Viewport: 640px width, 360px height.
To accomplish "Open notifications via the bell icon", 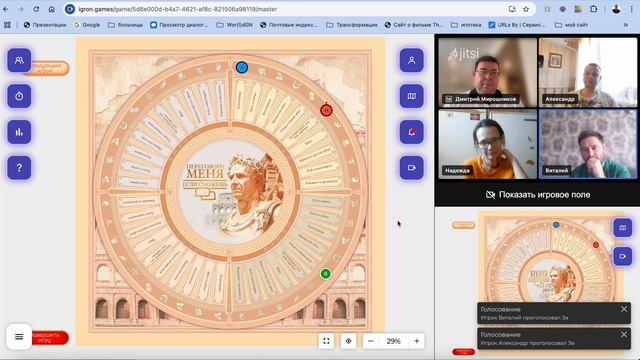I will [411, 132].
